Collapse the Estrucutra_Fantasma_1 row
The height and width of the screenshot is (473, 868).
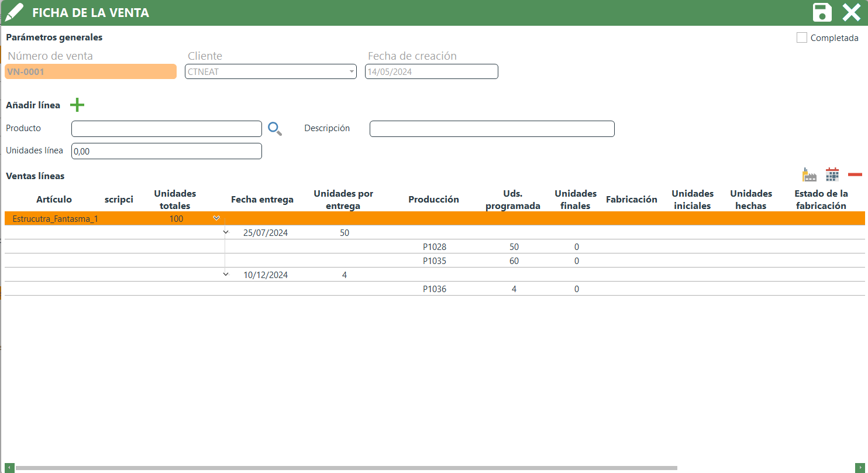point(216,218)
